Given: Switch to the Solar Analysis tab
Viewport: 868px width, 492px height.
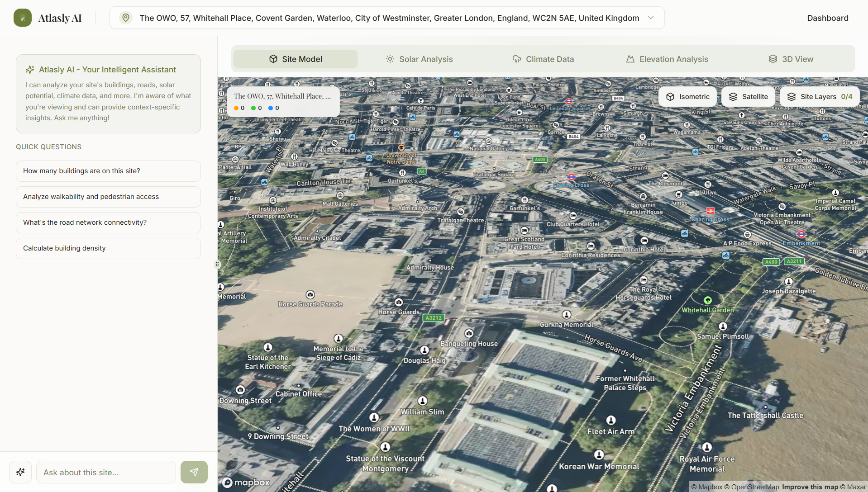Looking at the screenshot, I should [419, 59].
